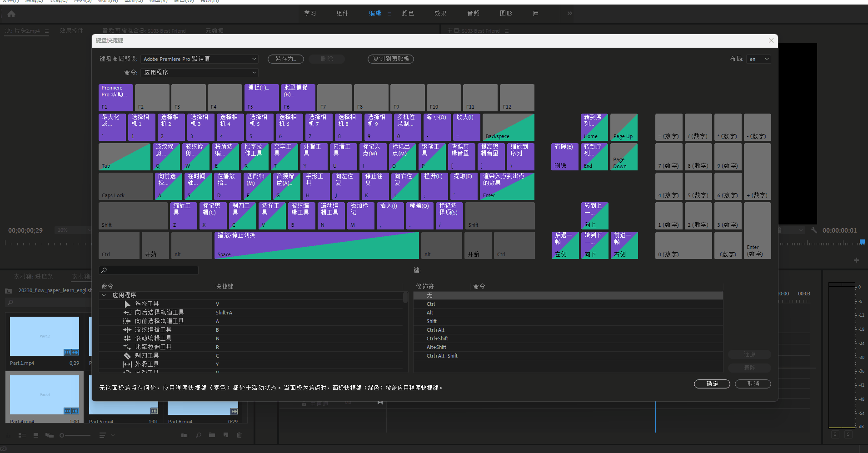The height and width of the screenshot is (453, 868).
Task: Open the 键盘布局预设 dropdown
Action: 200,59
